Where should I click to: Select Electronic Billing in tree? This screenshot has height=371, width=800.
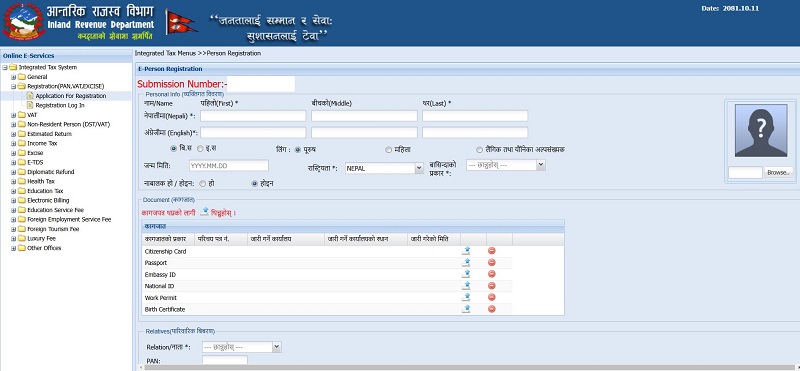[x=48, y=201]
